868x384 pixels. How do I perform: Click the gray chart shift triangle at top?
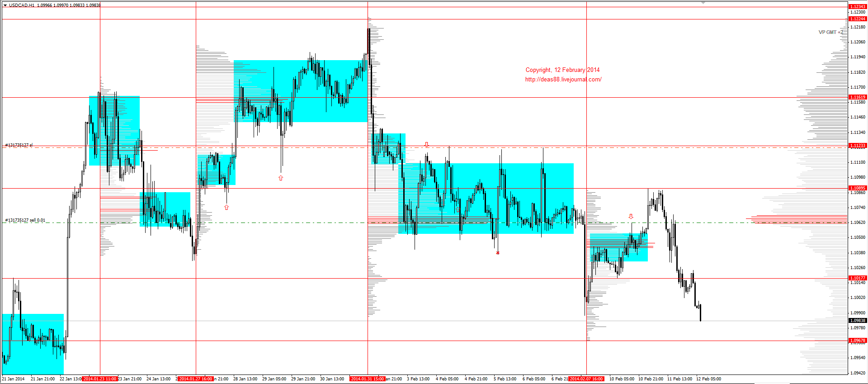[x=703, y=3]
